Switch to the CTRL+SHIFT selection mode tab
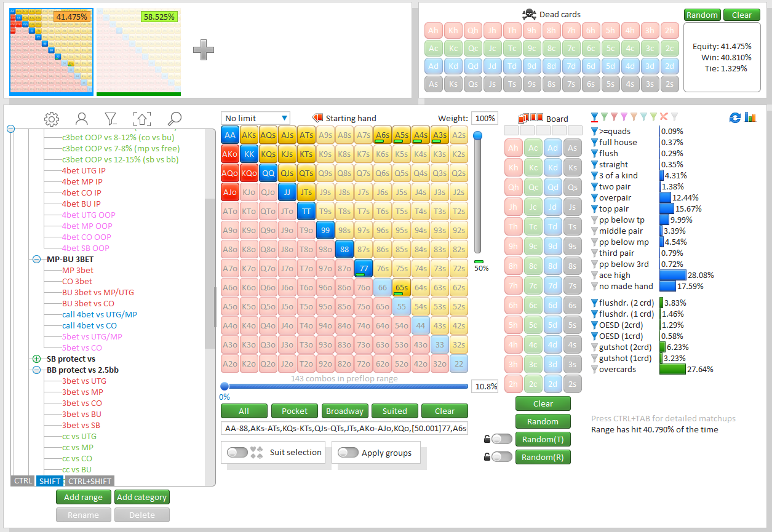 click(x=90, y=481)
